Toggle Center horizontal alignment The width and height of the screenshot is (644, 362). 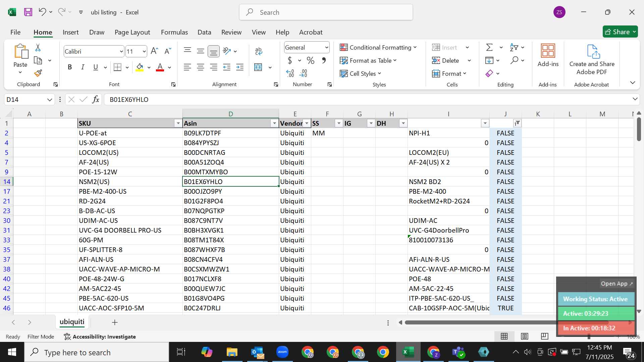[x=201, y=67]
